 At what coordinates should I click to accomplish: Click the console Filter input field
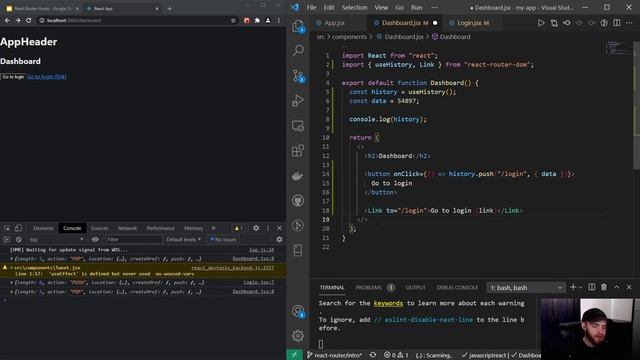134,240
